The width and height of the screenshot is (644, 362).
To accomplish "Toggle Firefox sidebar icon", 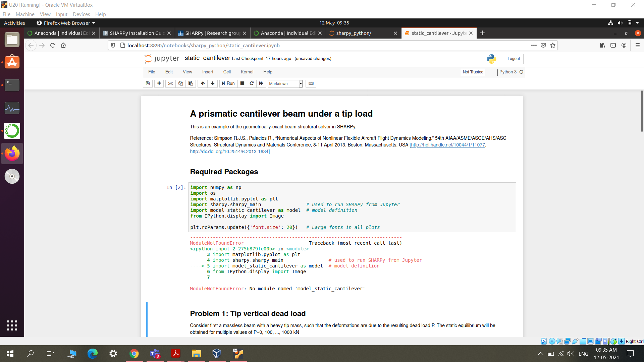I will 613,45.
